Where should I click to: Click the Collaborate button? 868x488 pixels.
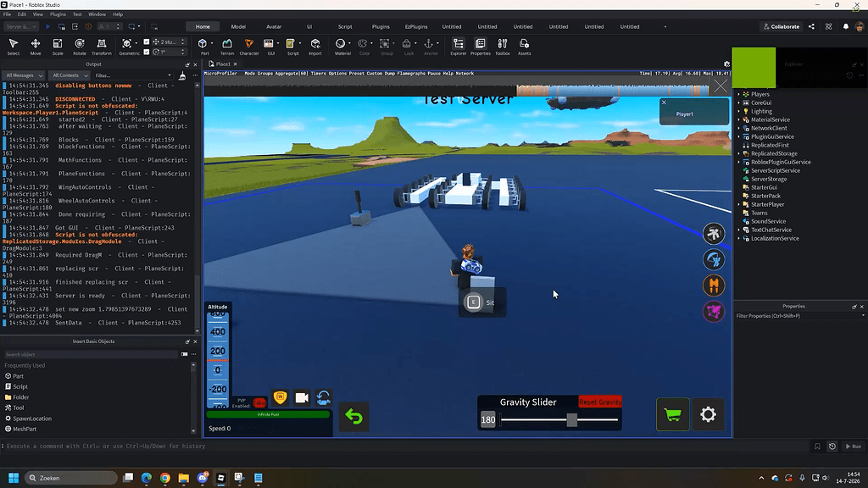point(781,26)
